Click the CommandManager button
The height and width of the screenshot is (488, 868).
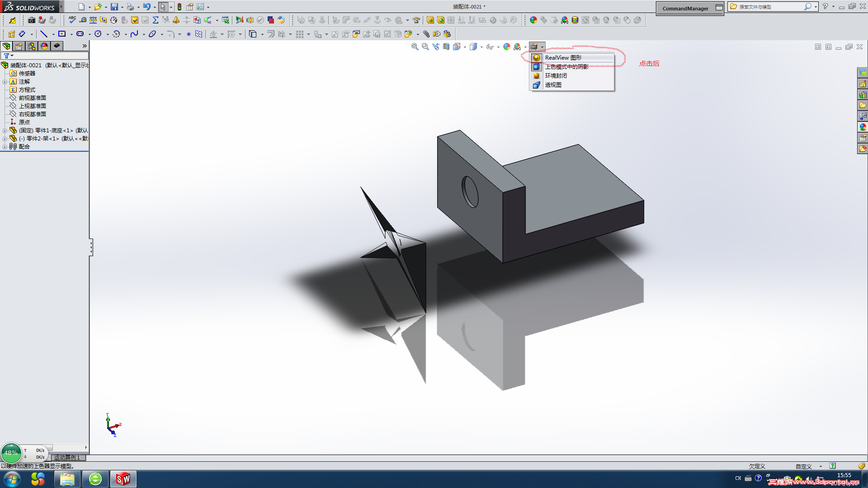[x=685, y=8]
